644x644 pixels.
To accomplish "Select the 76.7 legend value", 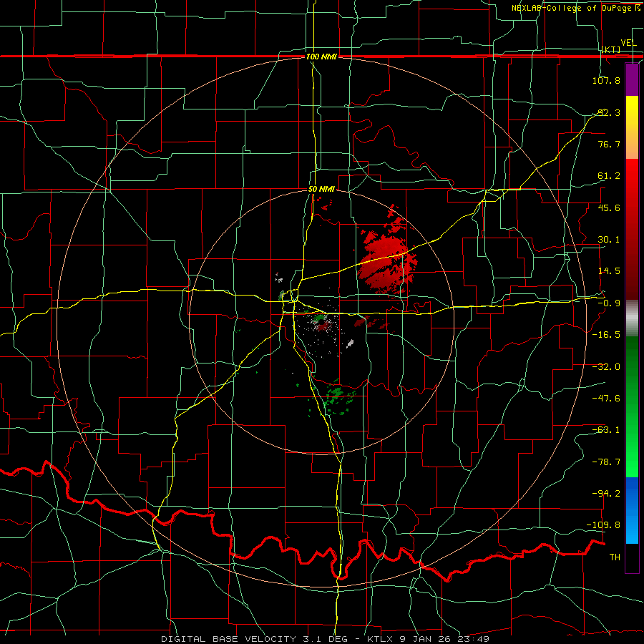I will pos(609,144).
